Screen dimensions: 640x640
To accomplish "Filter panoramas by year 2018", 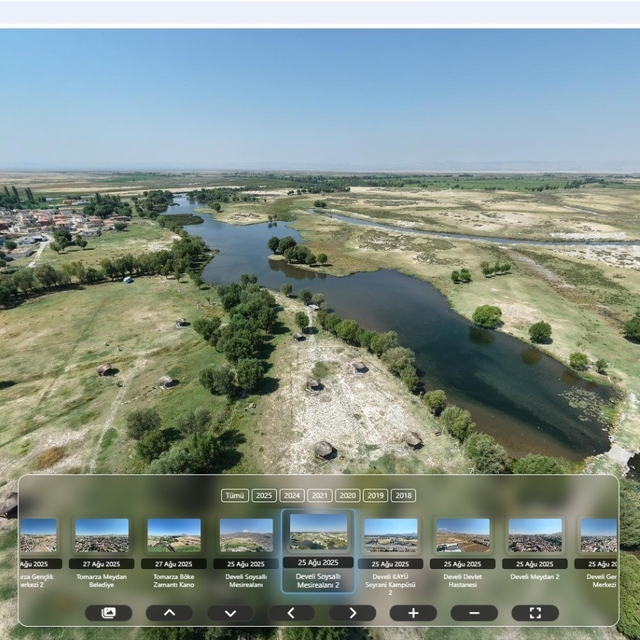I will (x=403, y=495).
